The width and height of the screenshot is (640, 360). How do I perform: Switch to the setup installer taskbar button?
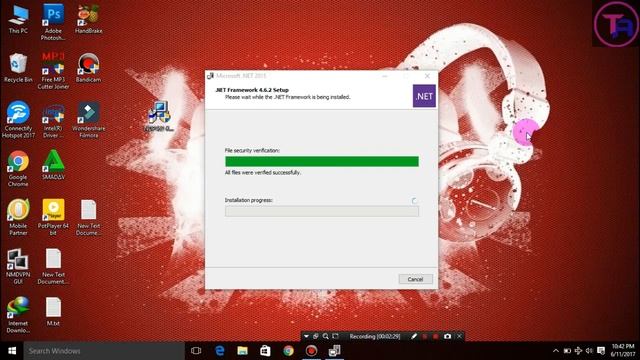[334, 351]
